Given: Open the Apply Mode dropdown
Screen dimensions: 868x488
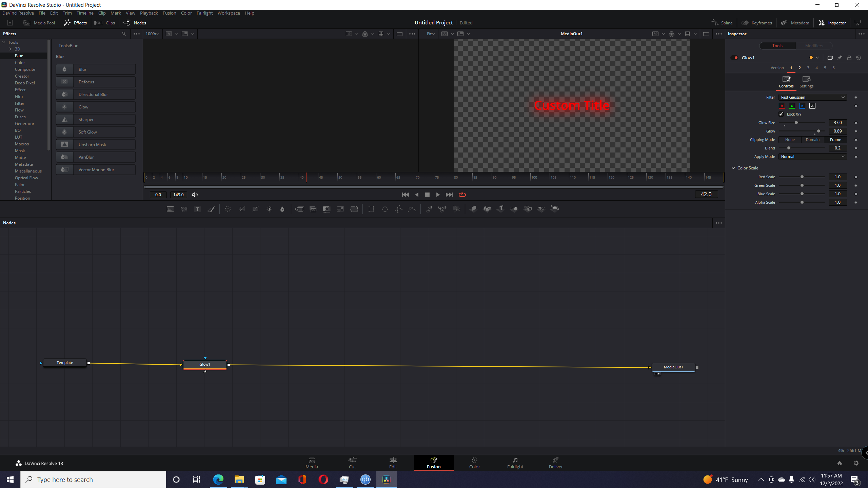Looking at the screenshot, I should pos(813,157).
